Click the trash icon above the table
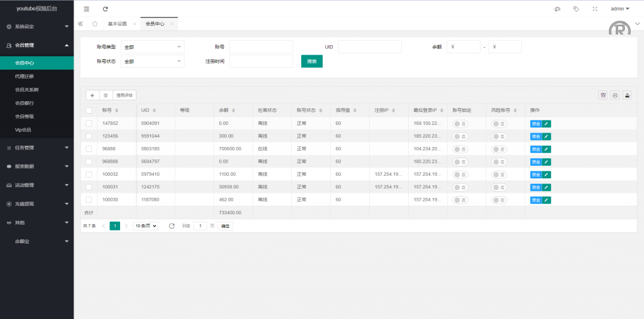The width and height of the screenshot is (644, 319). pos(106,95)
